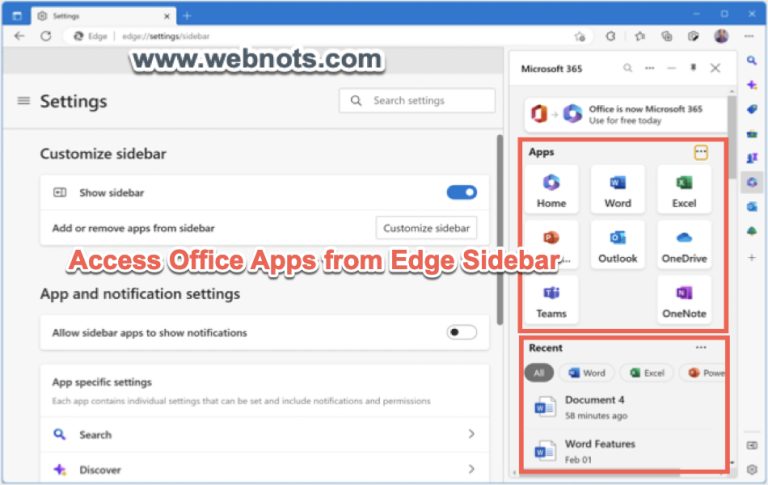
Task: Click the Search settings input field
Action: (x=417, y=100)
